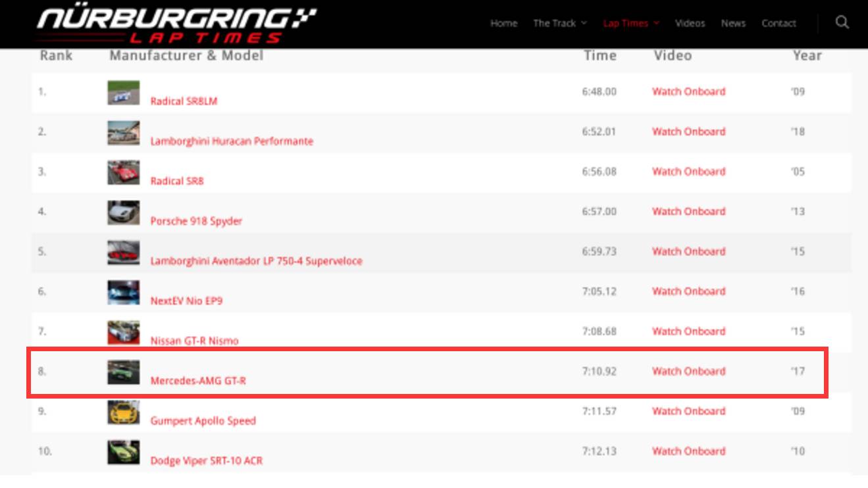
Task: Open the Lamborghini Aventador LP 750-4 Superveloce link
Action: 256,261
